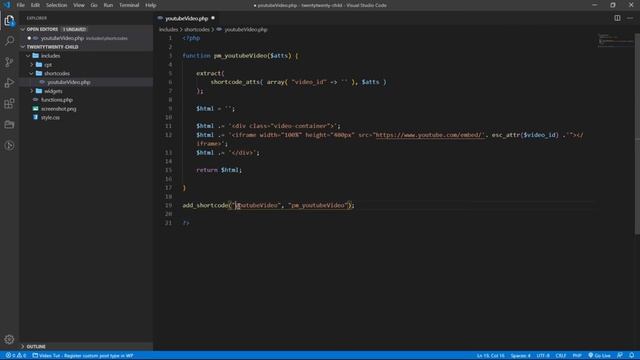Click the UTF-8 encoding status
This screenshot has width=640, height=360.
pos(543,356)
